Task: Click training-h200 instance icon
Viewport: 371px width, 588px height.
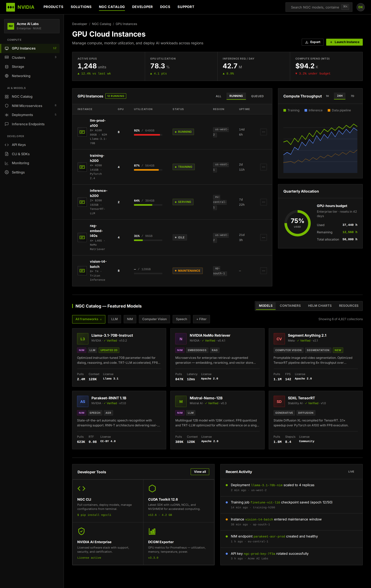Action: coord(82,167)
